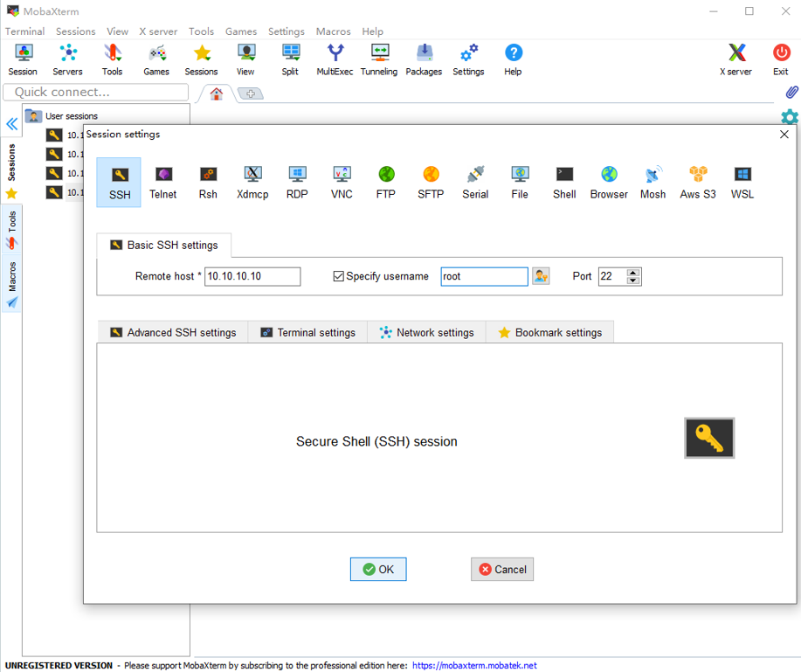Confirm session with OK button
The height and width of the screenshot is (672, 801).
tap(378, 569)
